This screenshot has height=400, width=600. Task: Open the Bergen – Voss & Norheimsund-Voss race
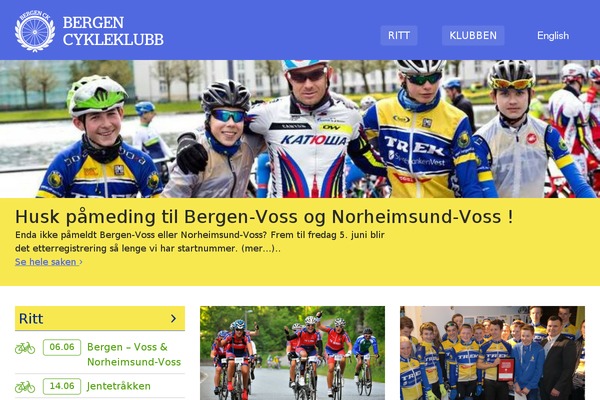tap(134, 354)
